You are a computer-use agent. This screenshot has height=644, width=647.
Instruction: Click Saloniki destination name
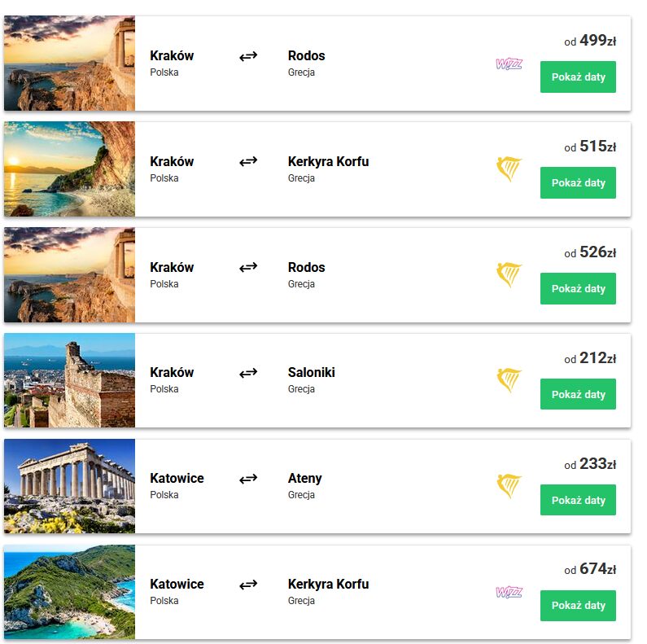[311, 372]
